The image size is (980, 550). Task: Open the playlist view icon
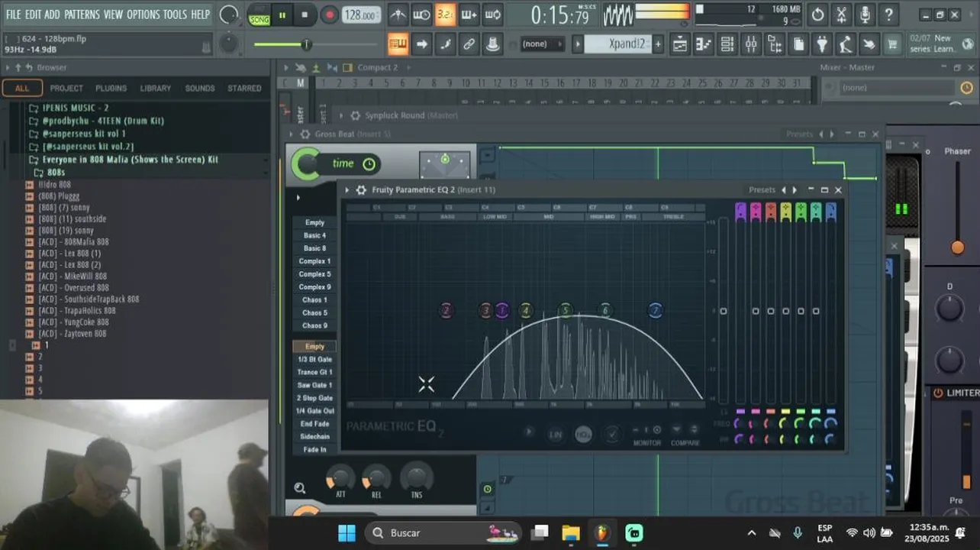click(x=679, y=44)
